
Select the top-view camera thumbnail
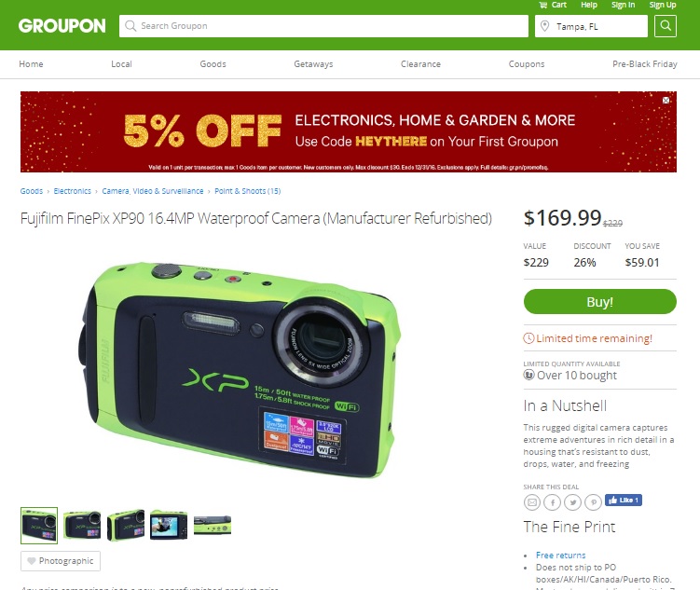(213, 526)
